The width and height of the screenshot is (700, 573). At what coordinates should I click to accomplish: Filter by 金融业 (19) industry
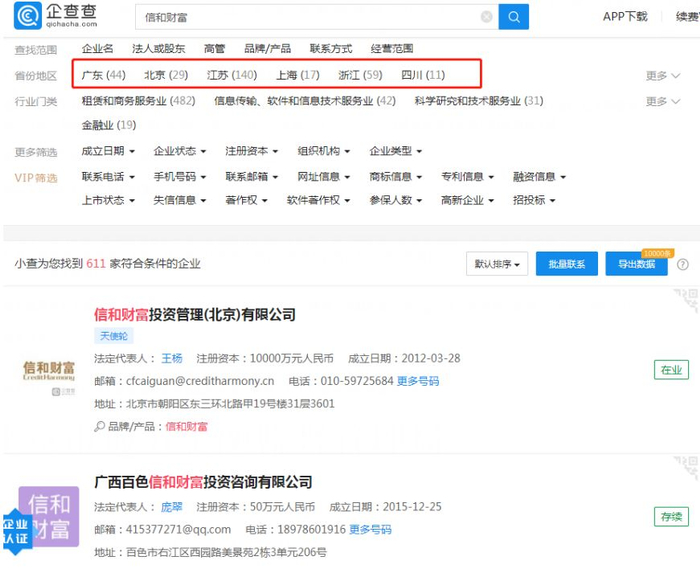coord(108,125)
